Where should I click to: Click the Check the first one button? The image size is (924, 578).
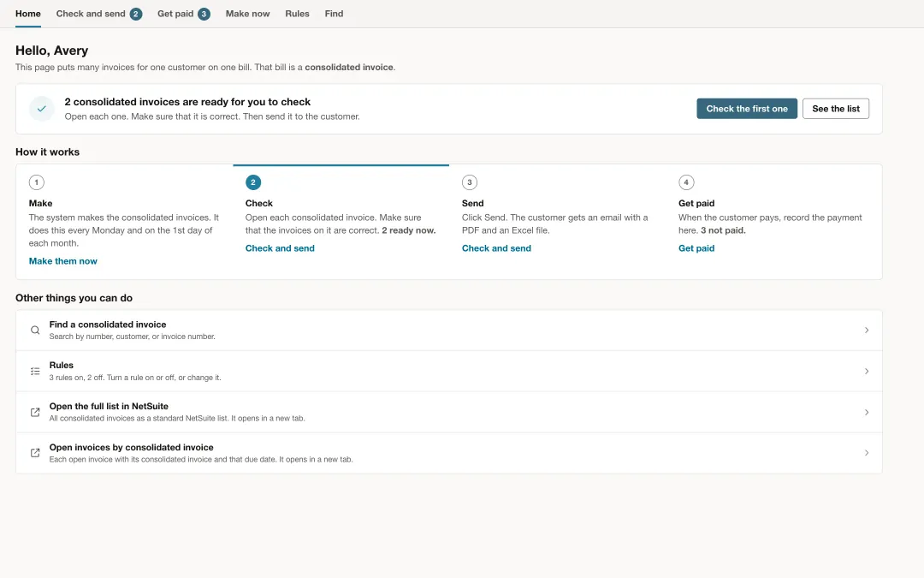(747, 109)
